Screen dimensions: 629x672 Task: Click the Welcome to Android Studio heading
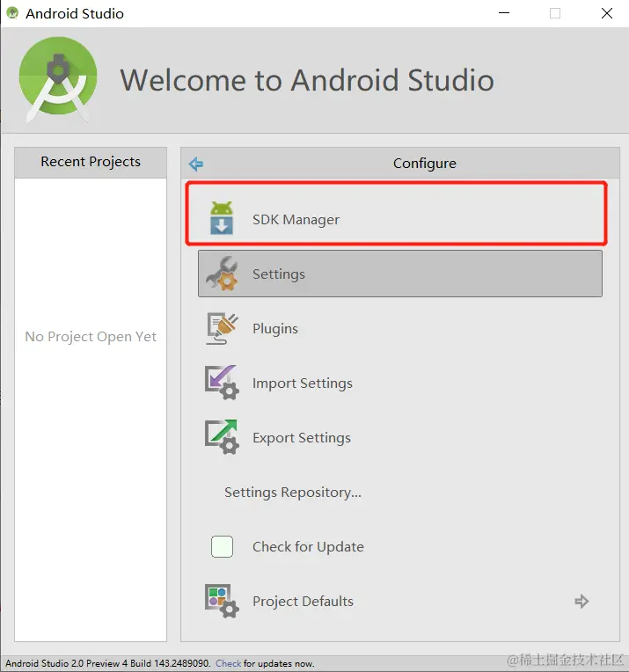(307, 80)
